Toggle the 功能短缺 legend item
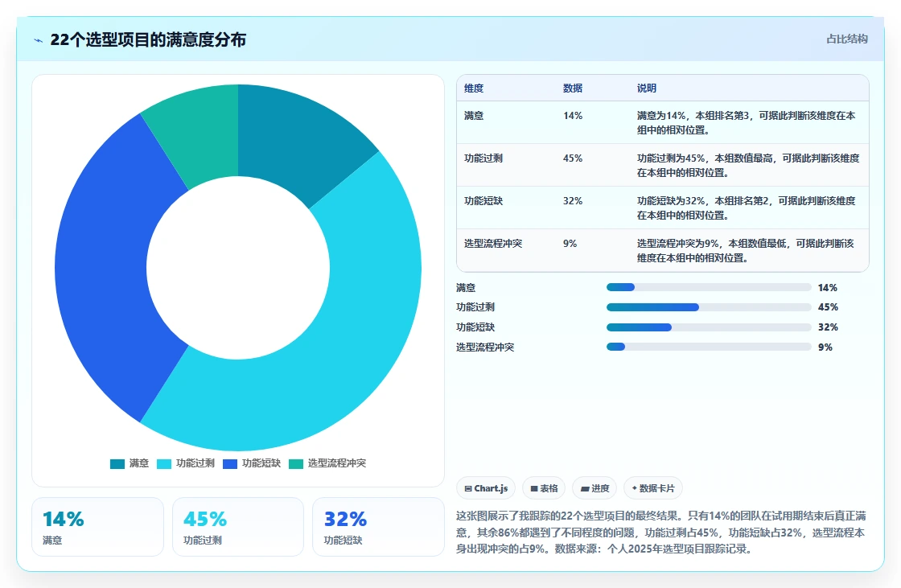 point(252,463)
